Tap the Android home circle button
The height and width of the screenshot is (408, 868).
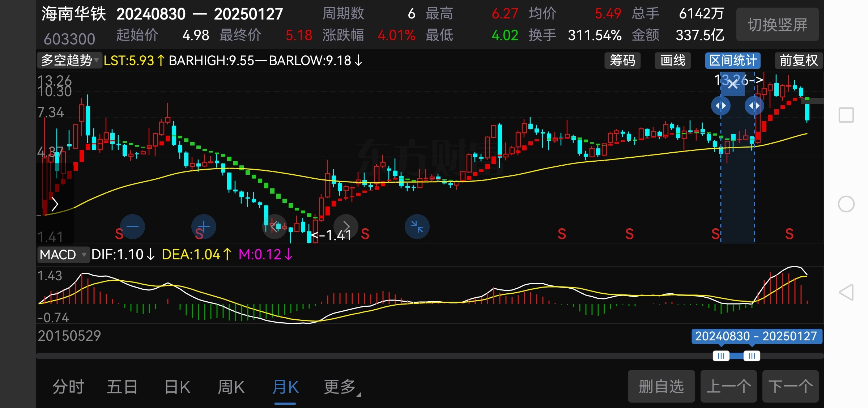[846, 204]
